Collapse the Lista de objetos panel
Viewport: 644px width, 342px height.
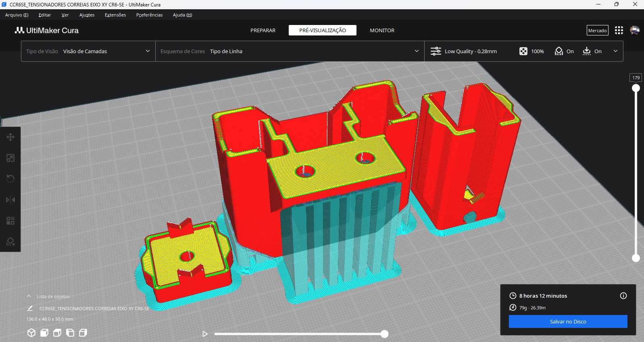29,296
